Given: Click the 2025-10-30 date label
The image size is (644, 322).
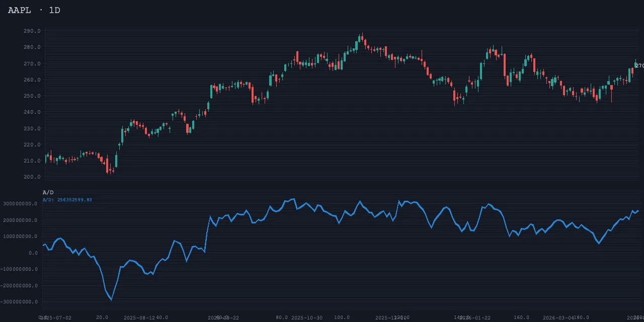Looking at the screenshot, I should (307, 318).
